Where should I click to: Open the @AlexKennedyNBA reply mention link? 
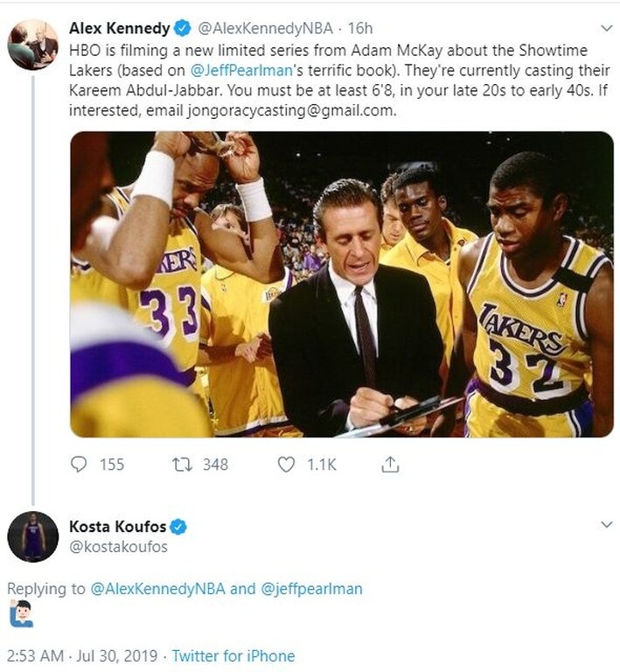(157, 589)
